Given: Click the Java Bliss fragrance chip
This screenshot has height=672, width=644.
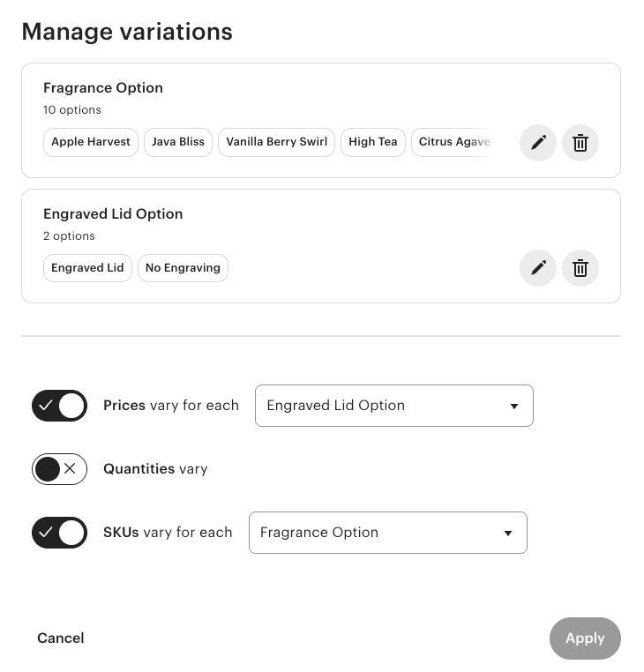Looking at the screenshot, I should point(178,142).
